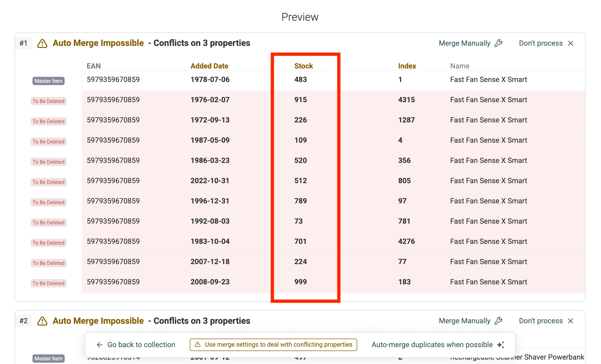
Task: Select stock value 999
Action: coord(300,282)
